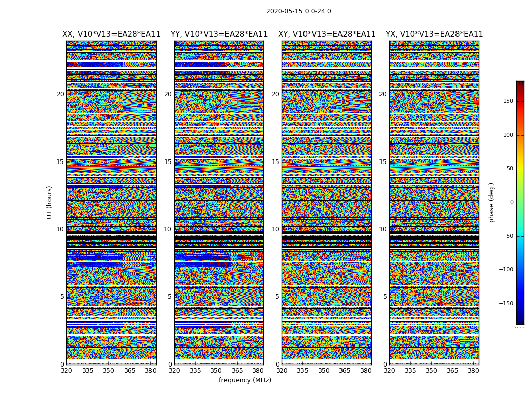Select the XY, V10*V13=EA28*EA11 panel title

327,34
